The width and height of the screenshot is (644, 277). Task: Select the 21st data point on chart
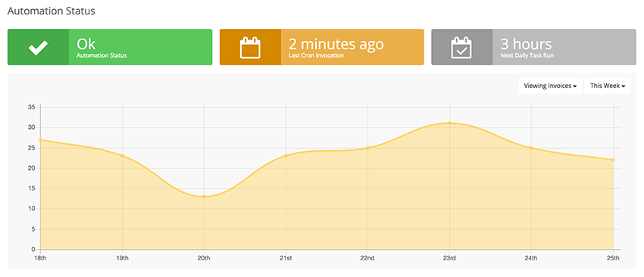pos(286,156)
